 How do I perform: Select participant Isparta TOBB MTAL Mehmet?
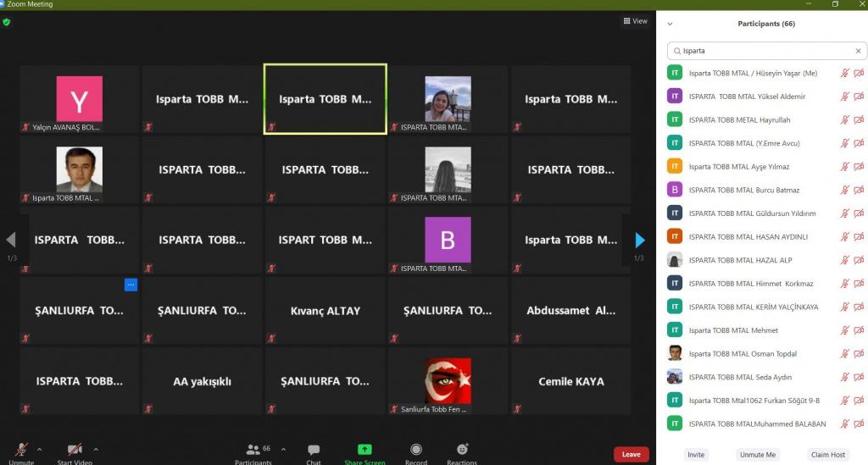[766, 330]
